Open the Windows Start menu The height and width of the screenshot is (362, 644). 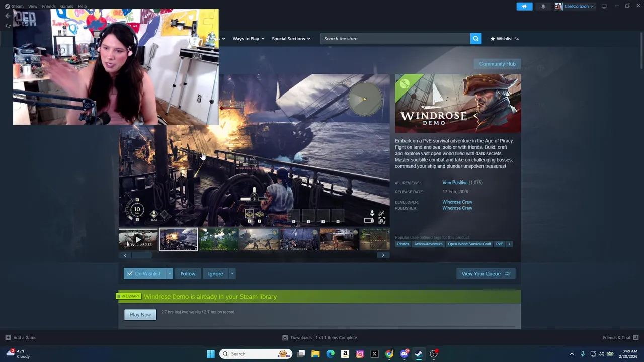(211, 354)
